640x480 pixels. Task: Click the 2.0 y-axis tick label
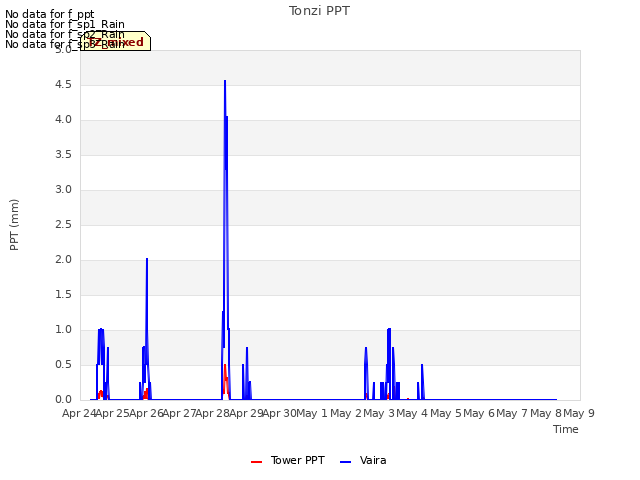click(63, 260)
